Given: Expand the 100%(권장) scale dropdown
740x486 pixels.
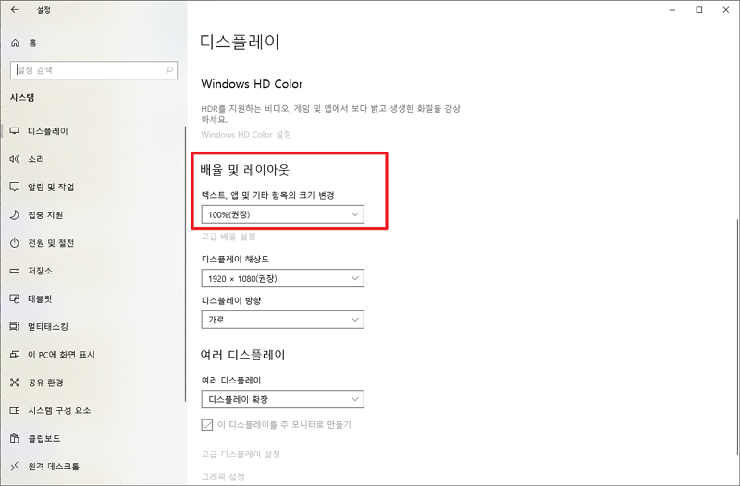Looking at the screenshot, I should pyautogui.click(x=282, y=215).
